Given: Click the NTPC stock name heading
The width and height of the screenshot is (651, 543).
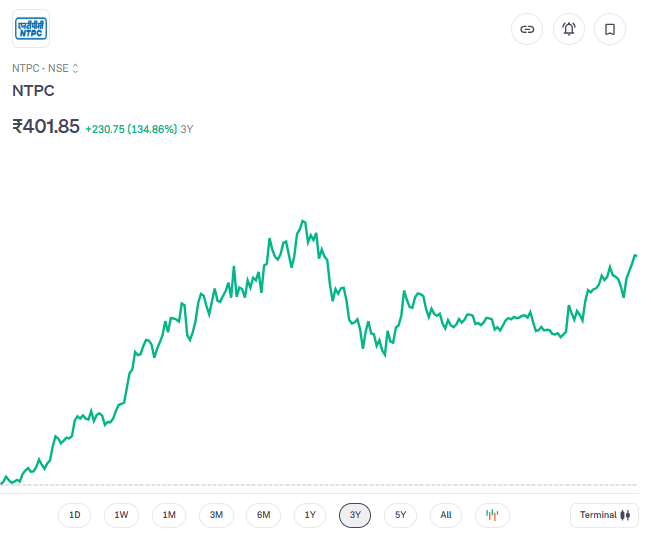Looking at the screenshot, I should click(x=33, y=91).
